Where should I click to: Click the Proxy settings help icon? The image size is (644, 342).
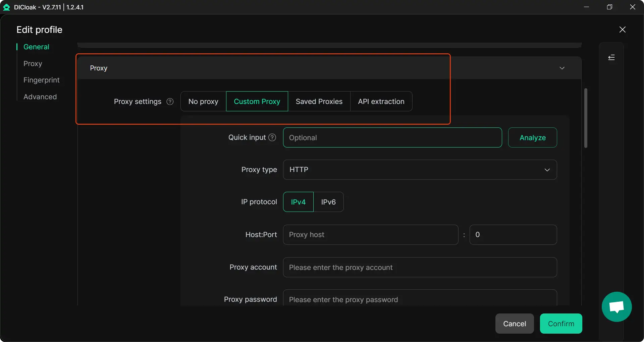tap(170, 102)
